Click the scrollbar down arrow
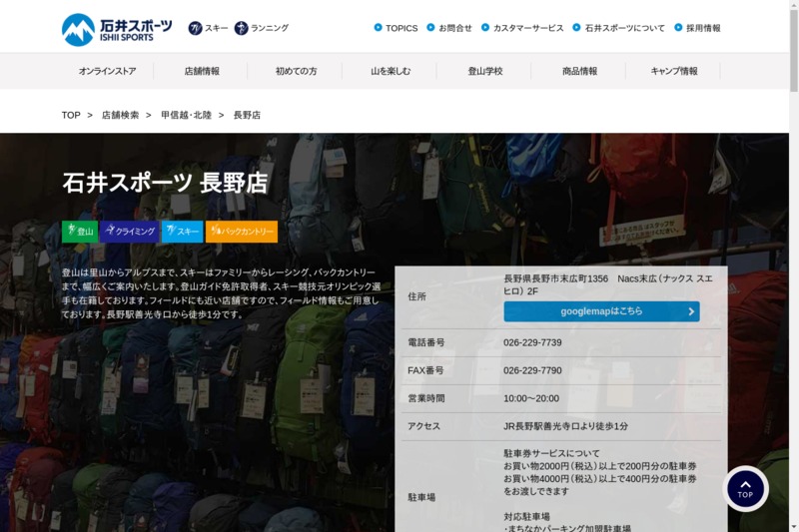 (x=794, y=527)
